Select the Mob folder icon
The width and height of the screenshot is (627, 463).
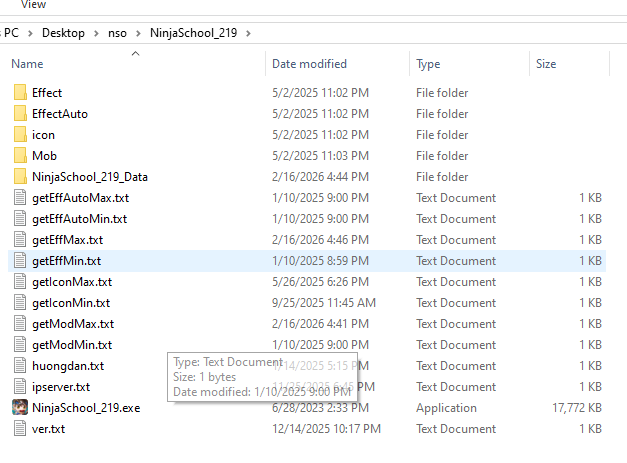(x=20, y=156)
